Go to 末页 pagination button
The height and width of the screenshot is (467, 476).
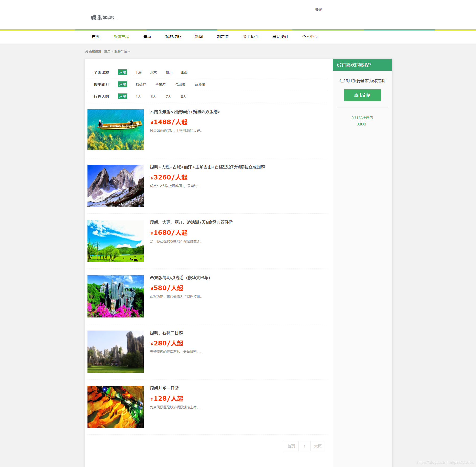[318, 446]
